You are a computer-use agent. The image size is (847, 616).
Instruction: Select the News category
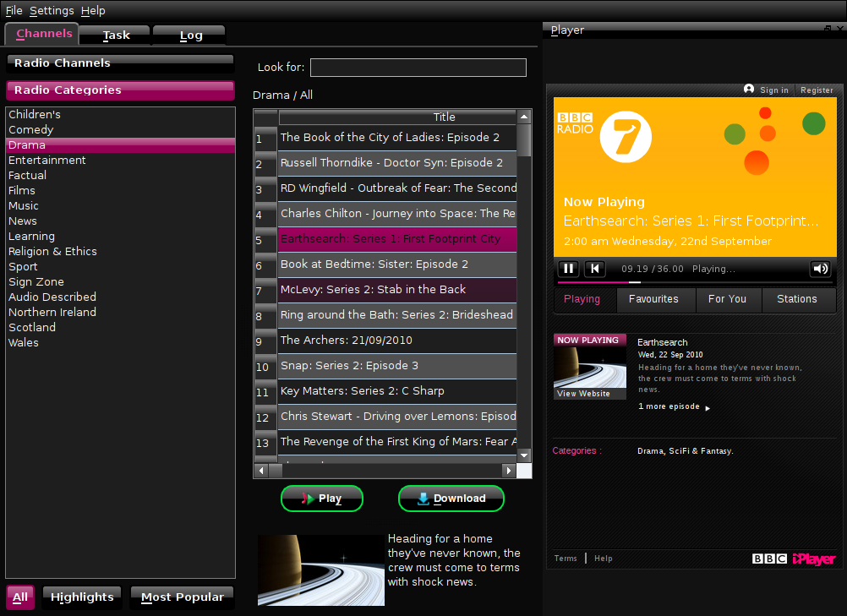click(x=121, y=221)
